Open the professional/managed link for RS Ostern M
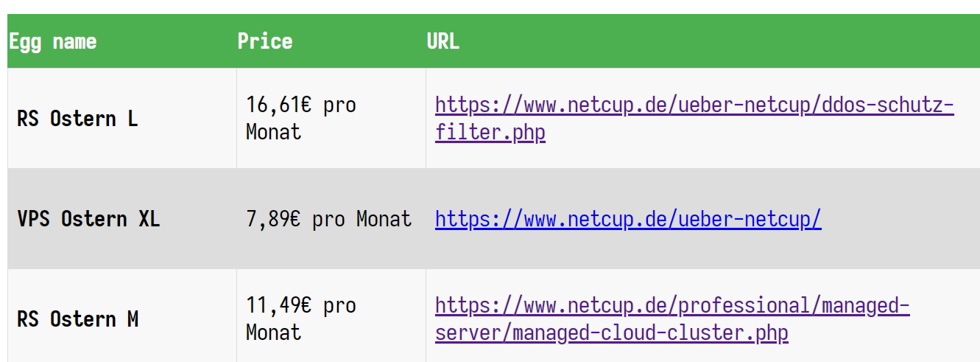980x362 pixels. tap(671, 305)
